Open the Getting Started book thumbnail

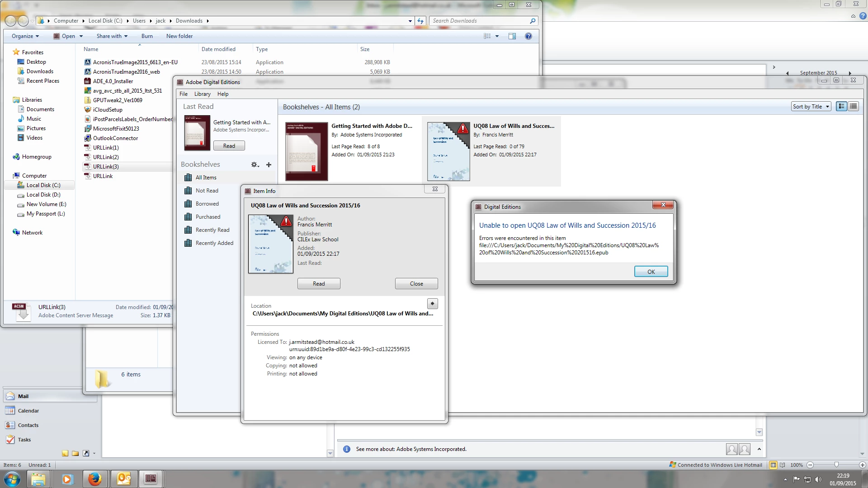306,151
